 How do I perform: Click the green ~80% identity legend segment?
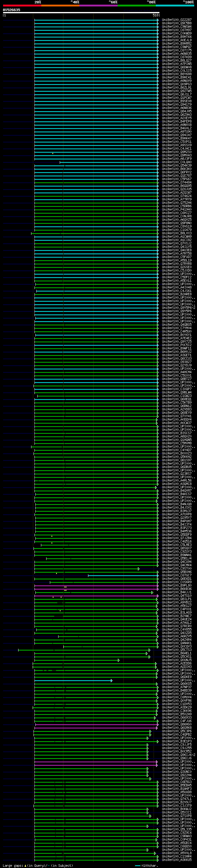136,6
